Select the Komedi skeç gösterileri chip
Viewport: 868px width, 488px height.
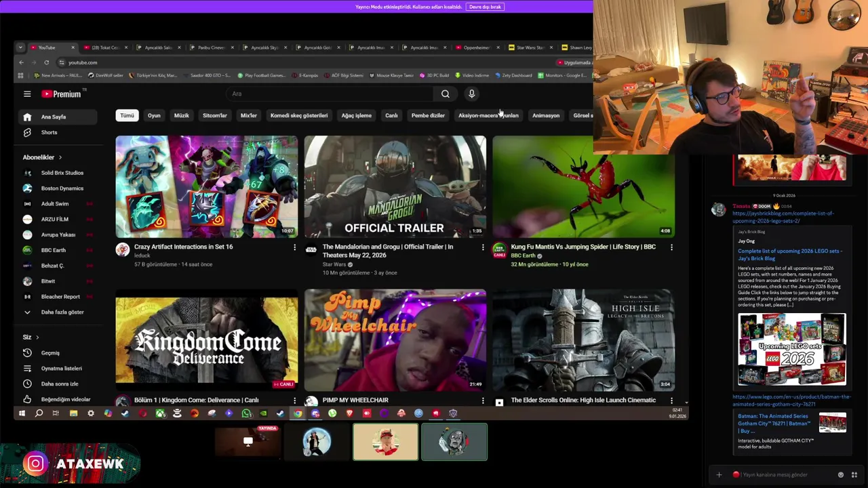[x=299, y=115]
